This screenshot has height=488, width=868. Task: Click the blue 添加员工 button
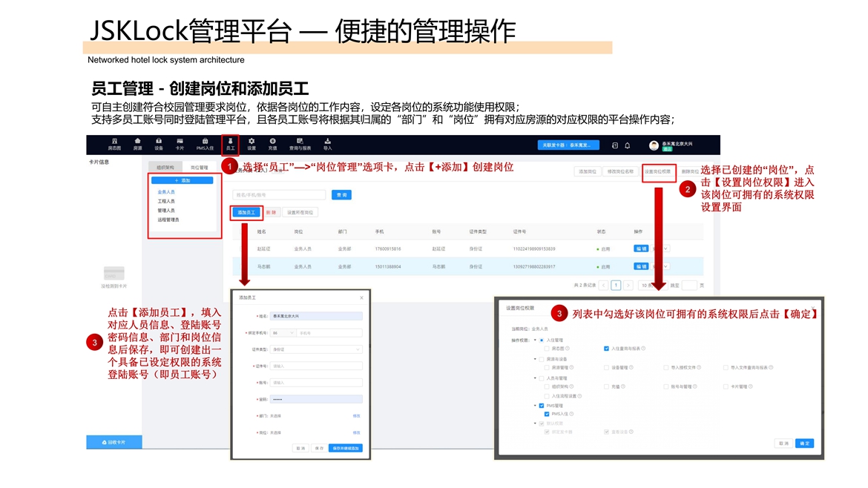[246, 212]
